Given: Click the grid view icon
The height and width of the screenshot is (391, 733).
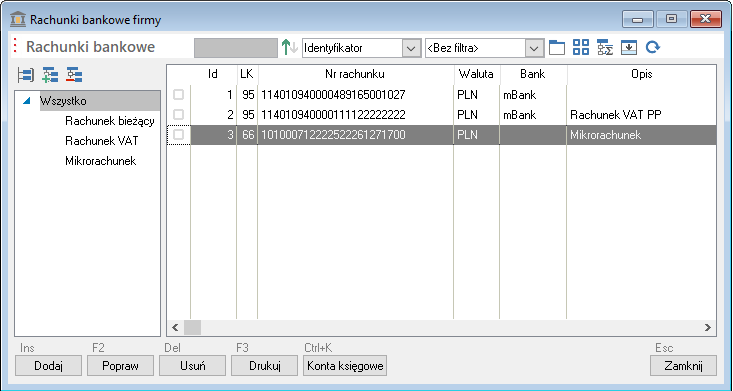Looking at the screenshot, I should pos(581,47).
